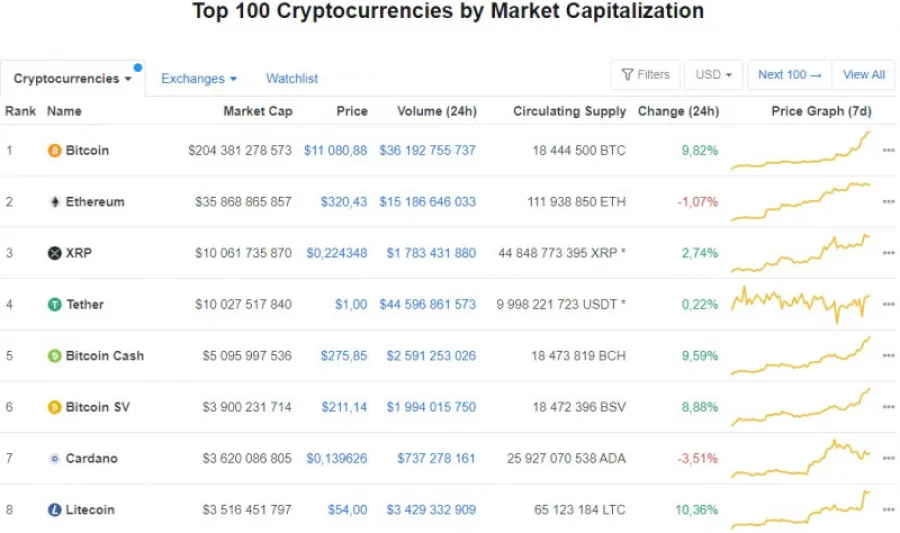Open the Filters panel

(x=645, y=75)
